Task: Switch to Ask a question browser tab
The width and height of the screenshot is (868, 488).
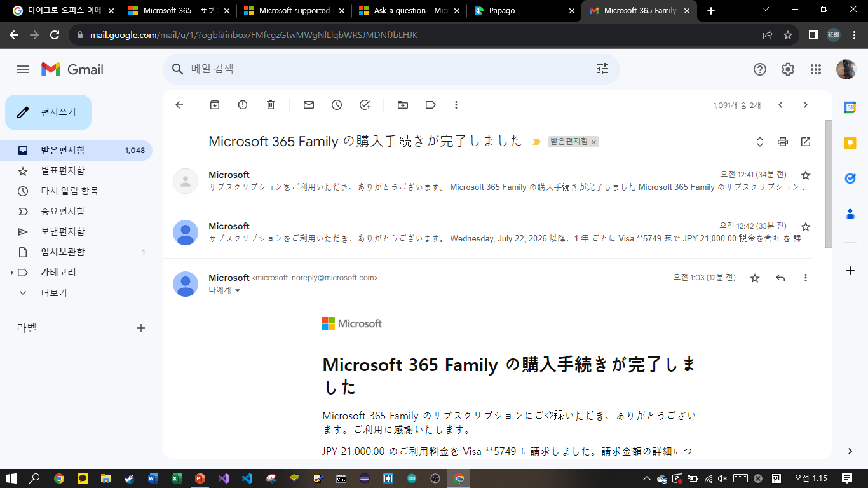Action: click(x=408, y=11)
